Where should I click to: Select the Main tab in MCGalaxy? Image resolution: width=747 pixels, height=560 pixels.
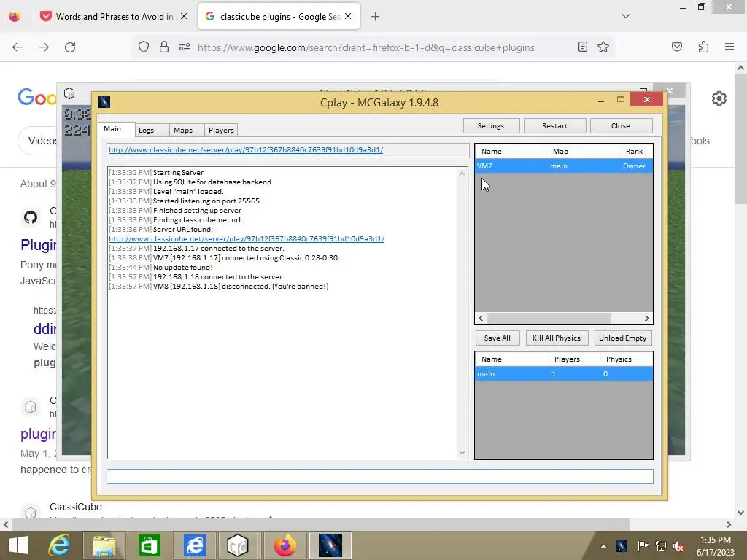coord(112,128)
